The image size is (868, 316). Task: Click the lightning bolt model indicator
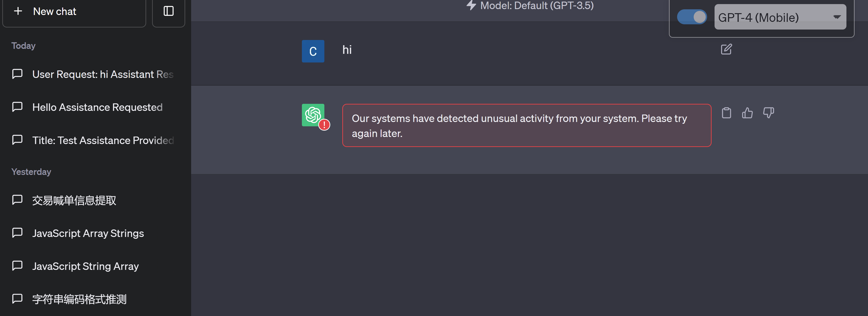pos(471,5)
